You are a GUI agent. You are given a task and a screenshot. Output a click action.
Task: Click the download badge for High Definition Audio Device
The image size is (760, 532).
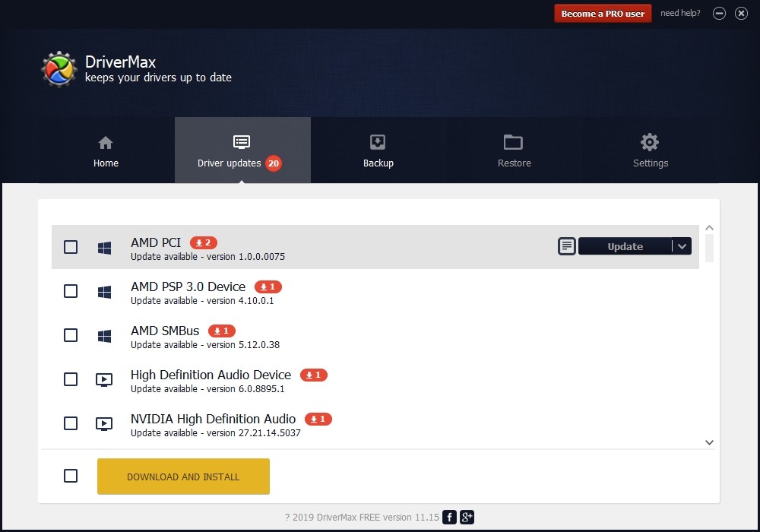[314, 375]
